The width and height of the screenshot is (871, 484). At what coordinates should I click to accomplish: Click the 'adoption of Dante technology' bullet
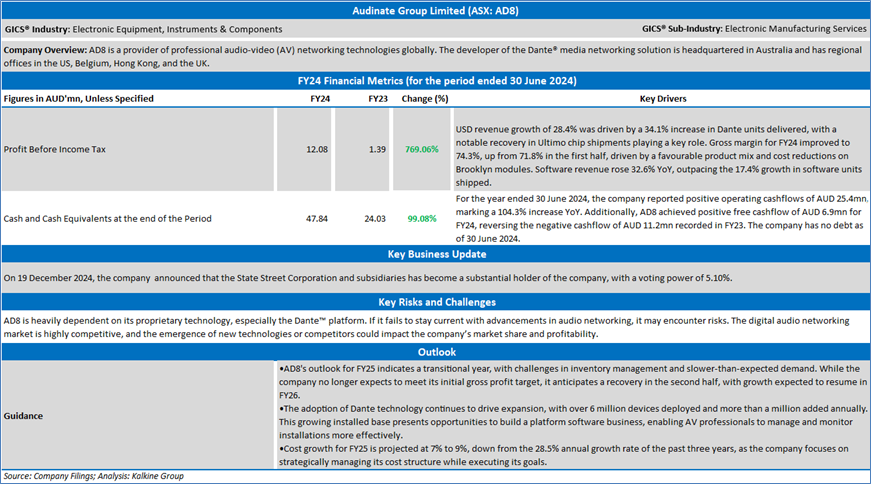pyautogui.click(x=573, y=422)
